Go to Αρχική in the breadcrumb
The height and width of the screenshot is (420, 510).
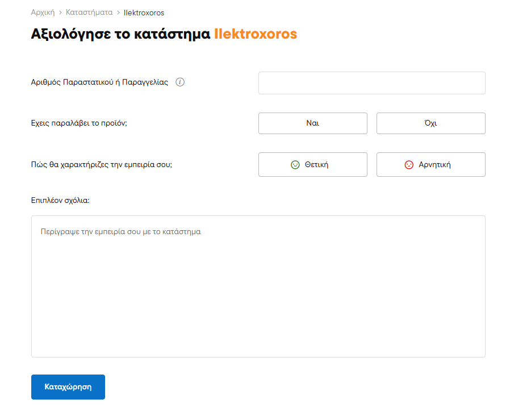click(43, 13)
